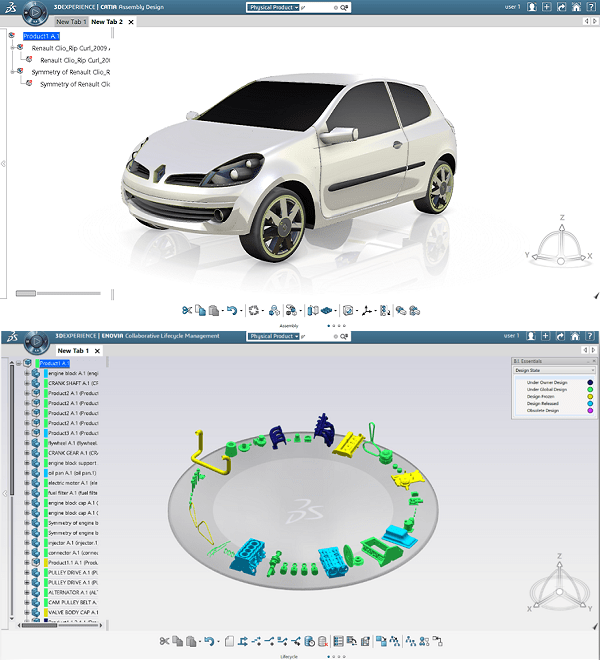Select electric motor A.1 in ENOVIA tree
Image resolution: width=600 pixels, height=660 pixels.
pos(73,483)
